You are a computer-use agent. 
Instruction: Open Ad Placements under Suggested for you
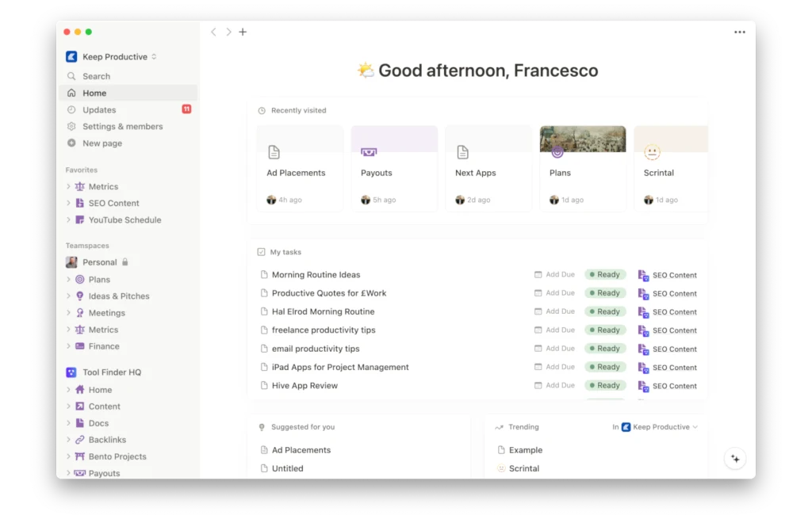coord(301,450)
